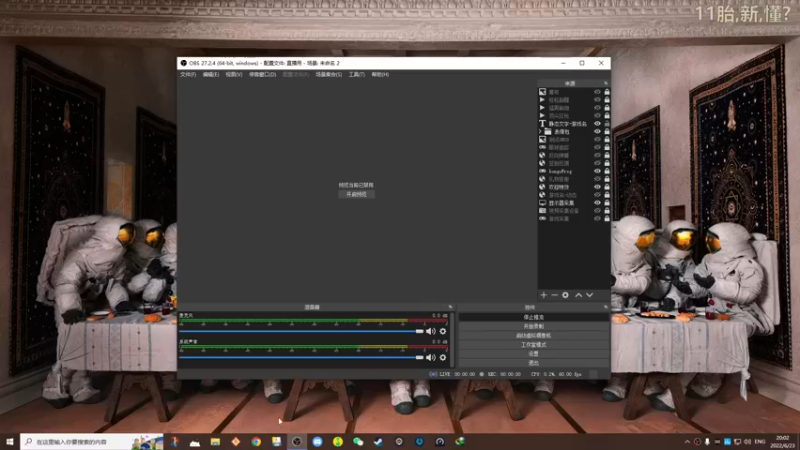Click the 开始录制 button
Image resolution: width=800 pixels, height=450 pixels.
534,327
